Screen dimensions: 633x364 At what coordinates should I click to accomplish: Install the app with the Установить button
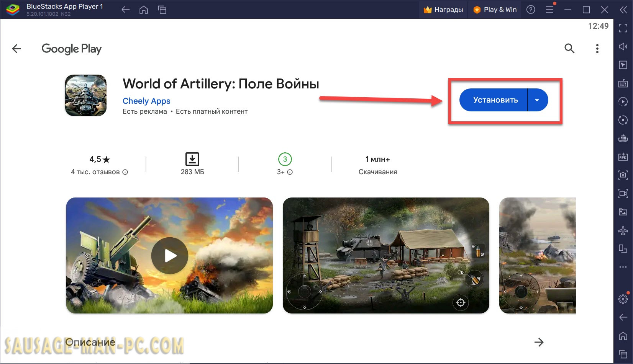(494, 100)
